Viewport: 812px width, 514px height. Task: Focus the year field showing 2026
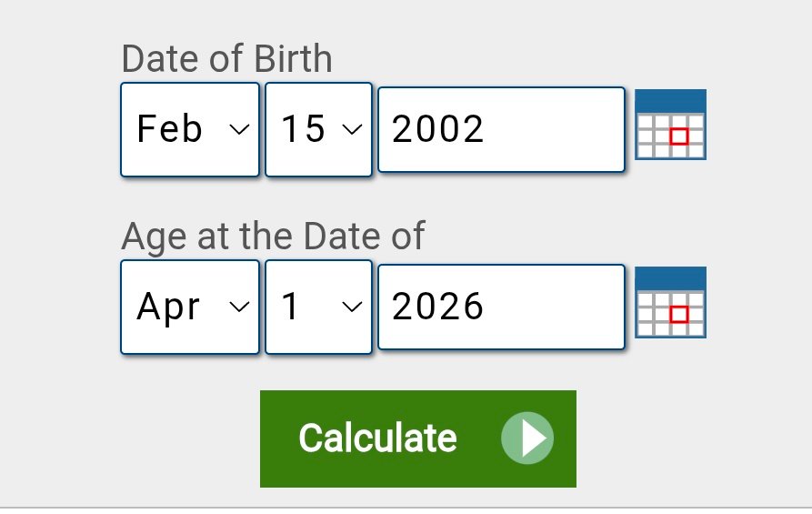tap(501, 307)
